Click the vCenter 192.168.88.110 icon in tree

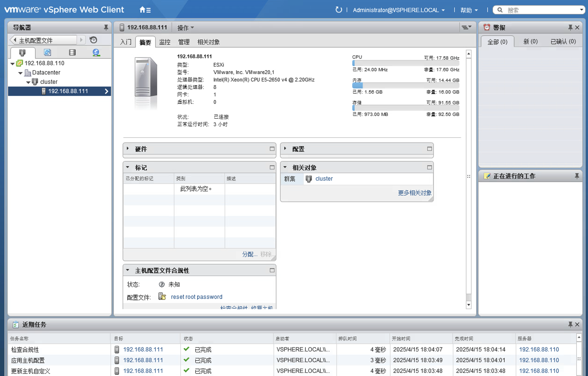click(20, 63)
